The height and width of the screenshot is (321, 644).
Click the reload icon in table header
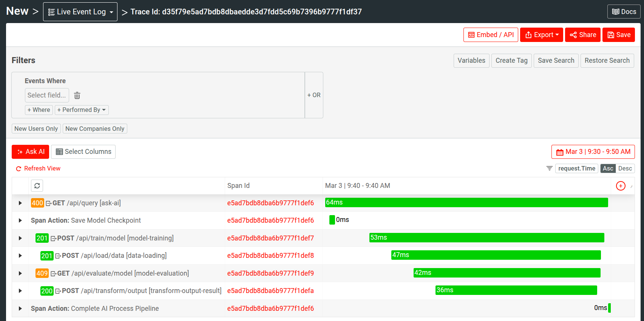pos(37,186)
